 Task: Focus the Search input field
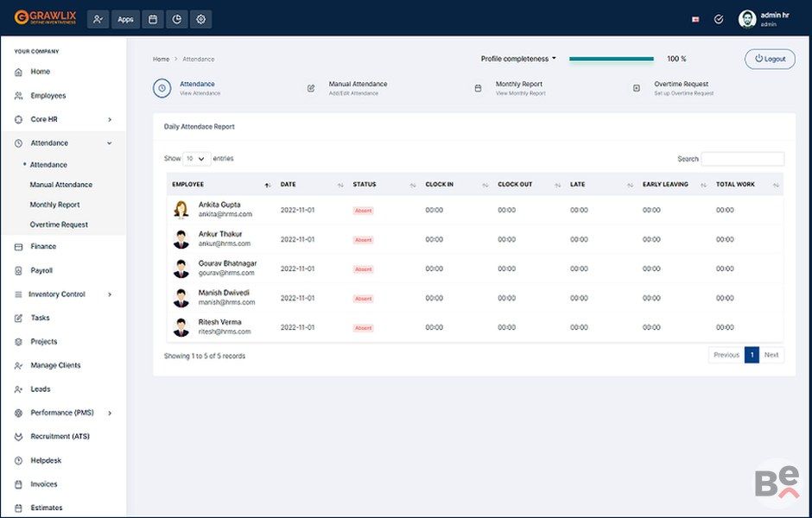click(743, 159)
